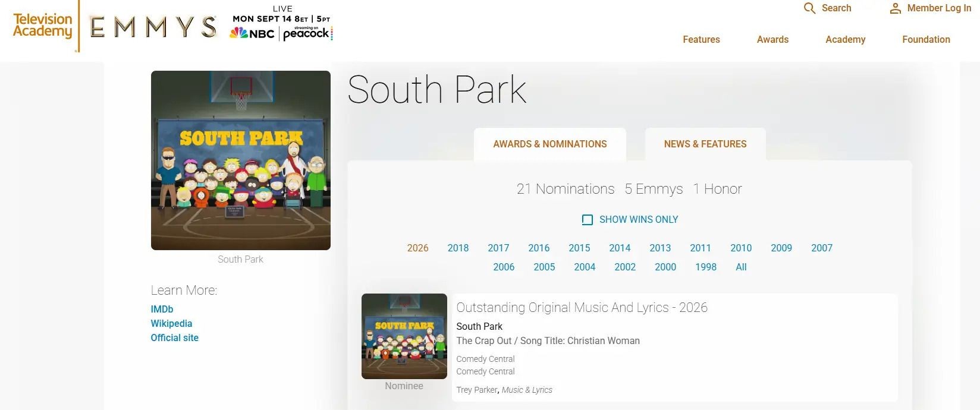This screenshot has width=980, height=410.
Task: Click The Crap Out / Song Title text
Action: point(548,340)
